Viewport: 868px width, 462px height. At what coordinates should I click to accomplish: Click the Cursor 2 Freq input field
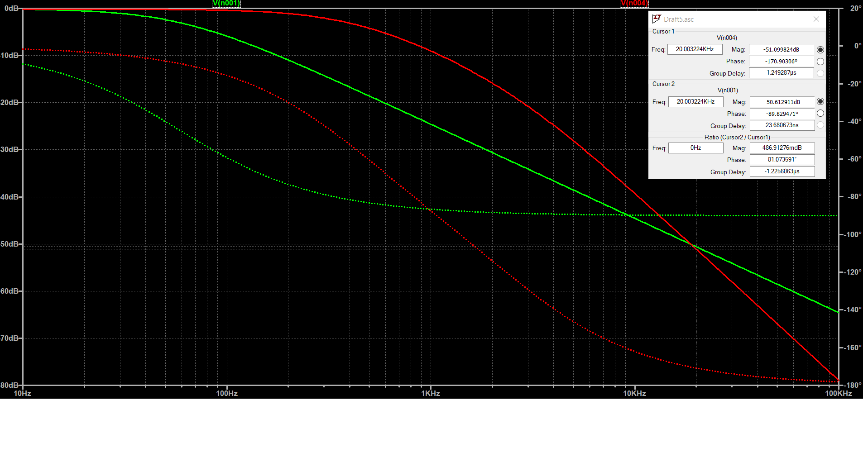point(695,102)
